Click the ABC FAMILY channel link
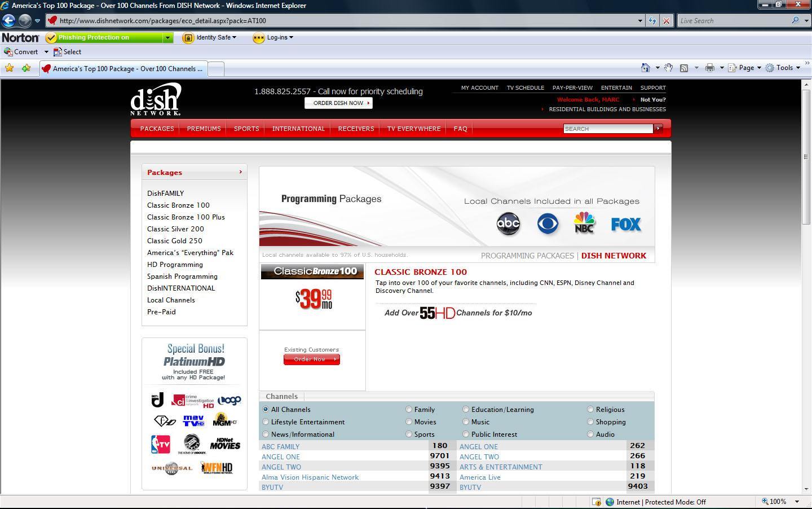 pyautogui.click(x=280, y=446)
